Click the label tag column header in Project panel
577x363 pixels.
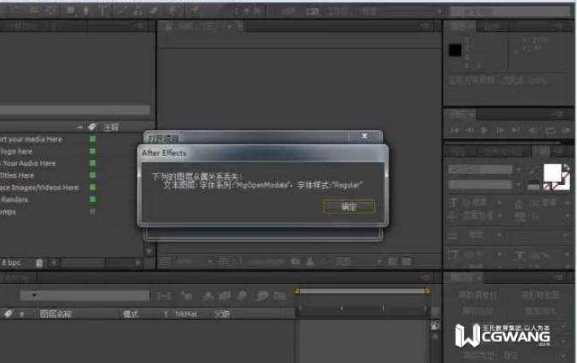[x=92, y=127]
